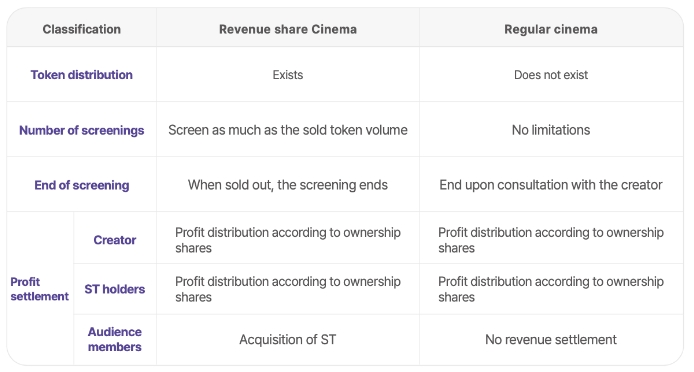Click the No limitations cell
694x372 pixels.
(551, 130)
